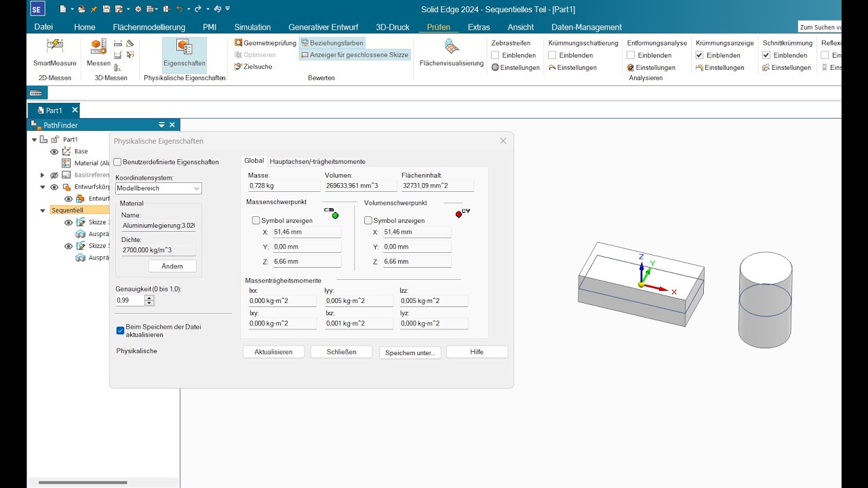Click Speichern unter... button
The image size is (868, 488).
tap(410, 352)
